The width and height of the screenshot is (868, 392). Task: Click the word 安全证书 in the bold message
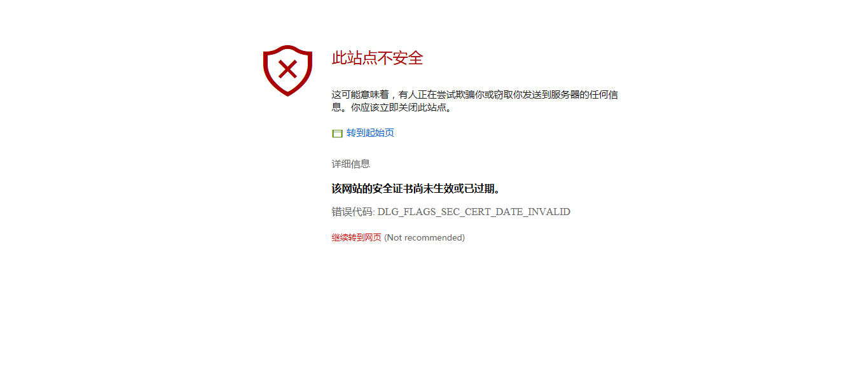coord(392,189)
